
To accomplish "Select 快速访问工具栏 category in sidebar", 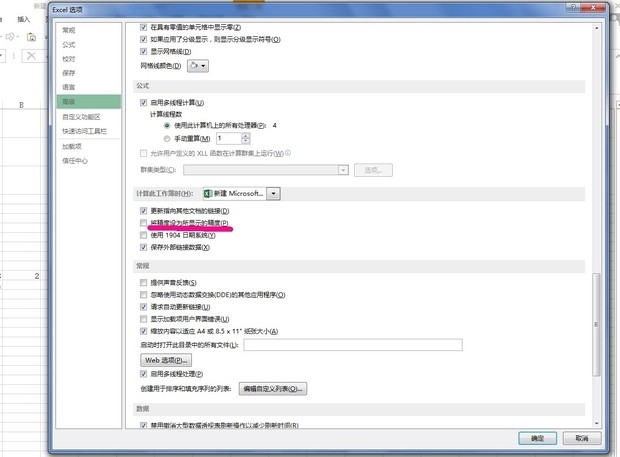I will [84, 131].
